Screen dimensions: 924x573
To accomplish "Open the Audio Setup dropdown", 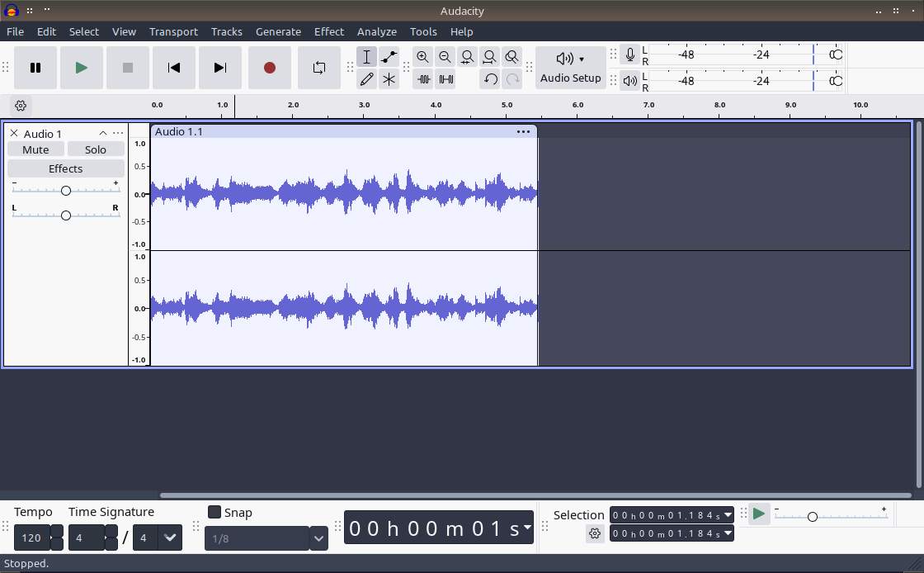I will [570, 67].
